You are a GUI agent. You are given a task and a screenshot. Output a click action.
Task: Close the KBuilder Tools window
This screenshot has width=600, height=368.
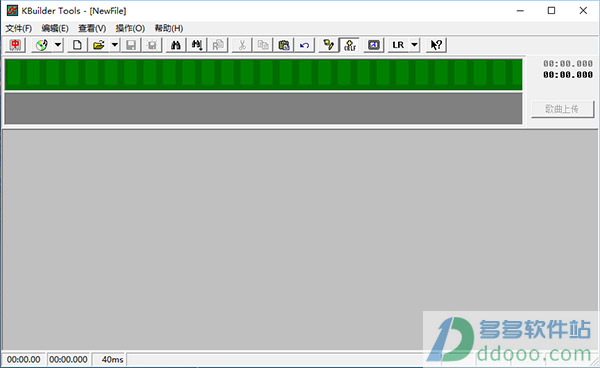pyautogui.click(x=583, y=11)
